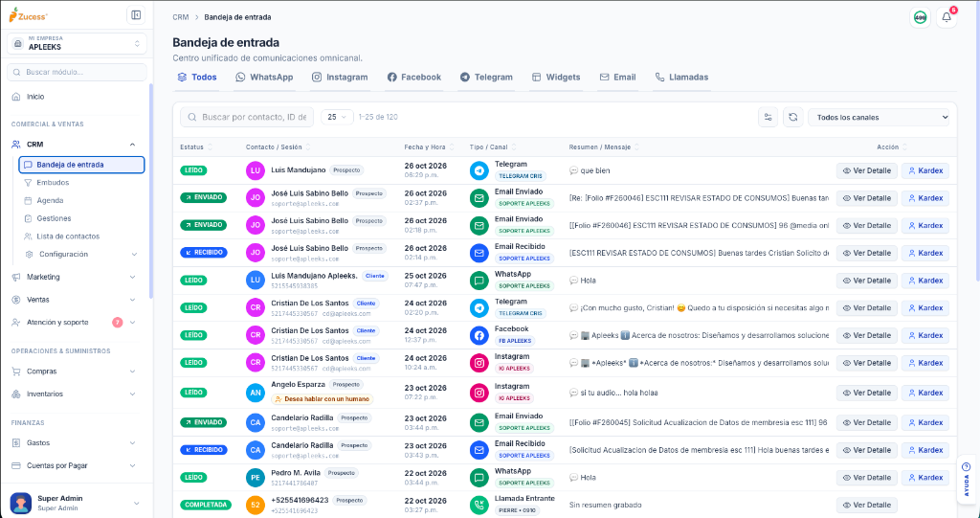The height and width of the screenshot is (518, 980).
Task: Focus the Buscar por contacto search field
Action: [247, 117]
